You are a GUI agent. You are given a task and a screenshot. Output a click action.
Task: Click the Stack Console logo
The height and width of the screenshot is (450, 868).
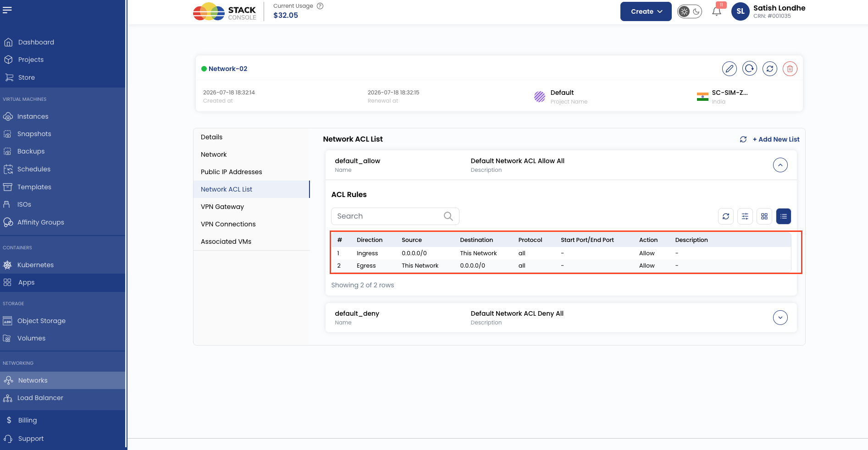[x=225, y=12]
